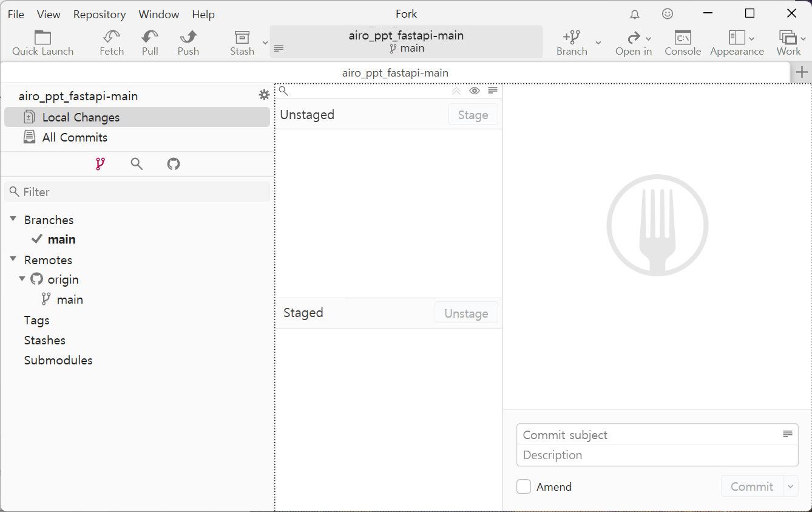Open the Repository menu
The image size is (812, 512).
tap(100, 14)
